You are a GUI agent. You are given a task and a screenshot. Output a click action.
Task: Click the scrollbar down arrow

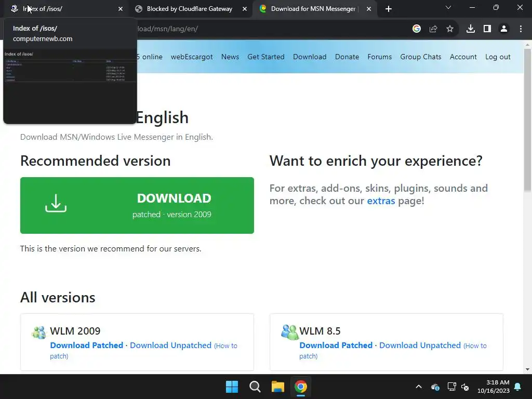tap(528, 369)
